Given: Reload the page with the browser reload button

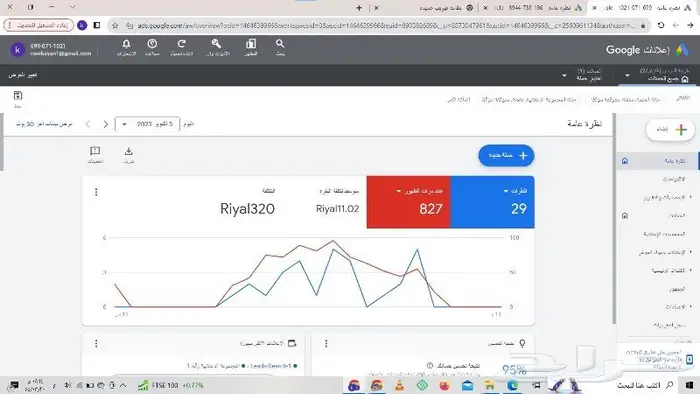Looking at the screenshot, I should [661, 25].
